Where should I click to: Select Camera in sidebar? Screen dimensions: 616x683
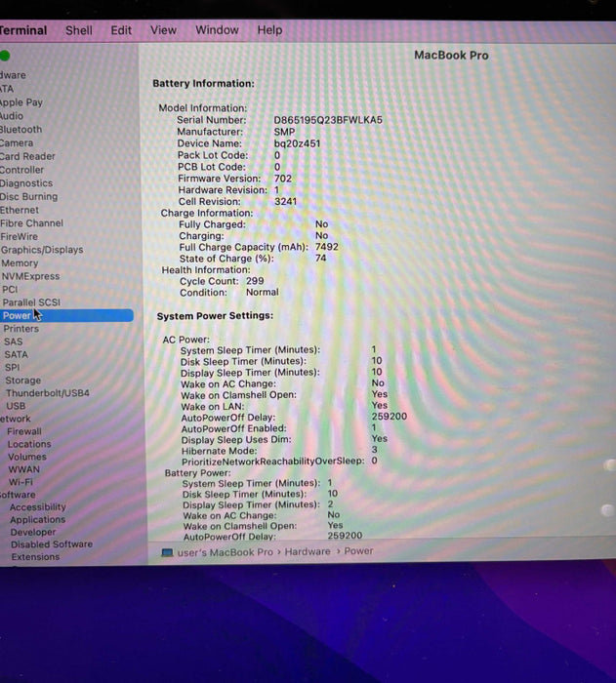tap(17, 142)
